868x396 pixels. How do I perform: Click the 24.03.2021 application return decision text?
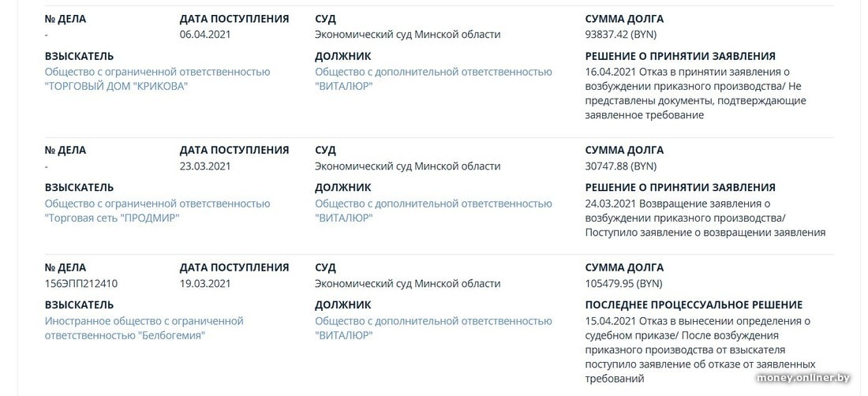coord(705,218)
